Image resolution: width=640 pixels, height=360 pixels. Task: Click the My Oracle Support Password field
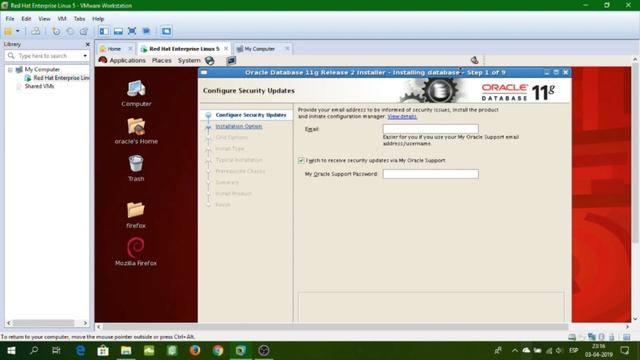431,174
